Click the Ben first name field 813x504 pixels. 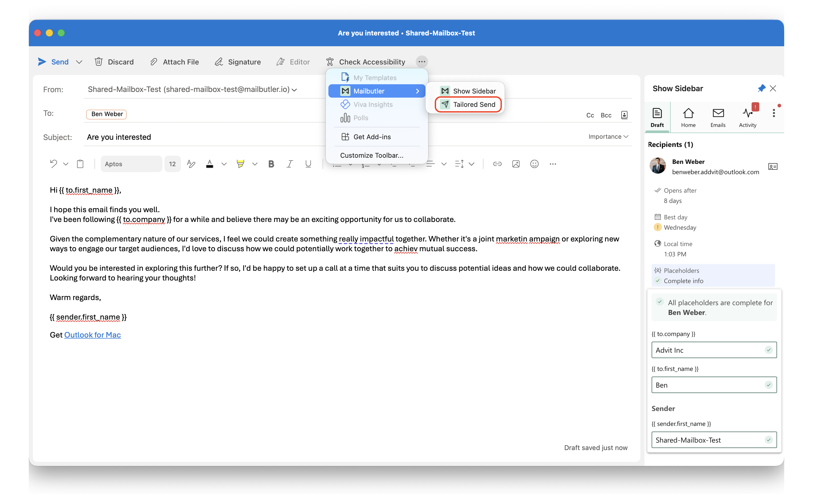(x=714, y=385)
